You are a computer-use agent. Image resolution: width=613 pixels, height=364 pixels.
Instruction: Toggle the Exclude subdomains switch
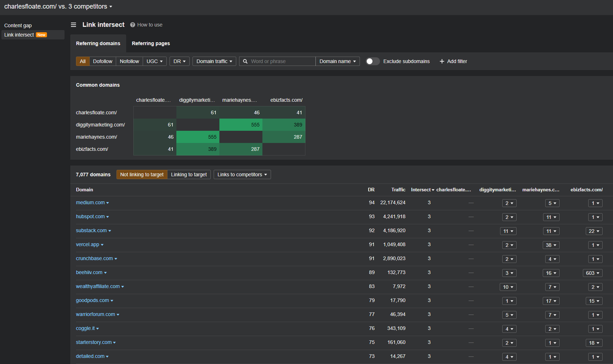point(372,61)
